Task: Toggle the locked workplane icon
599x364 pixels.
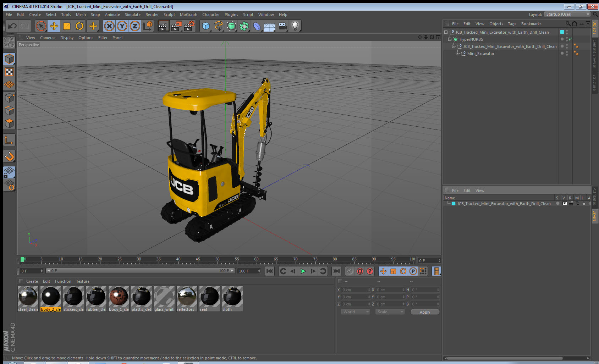Action: 9,172
